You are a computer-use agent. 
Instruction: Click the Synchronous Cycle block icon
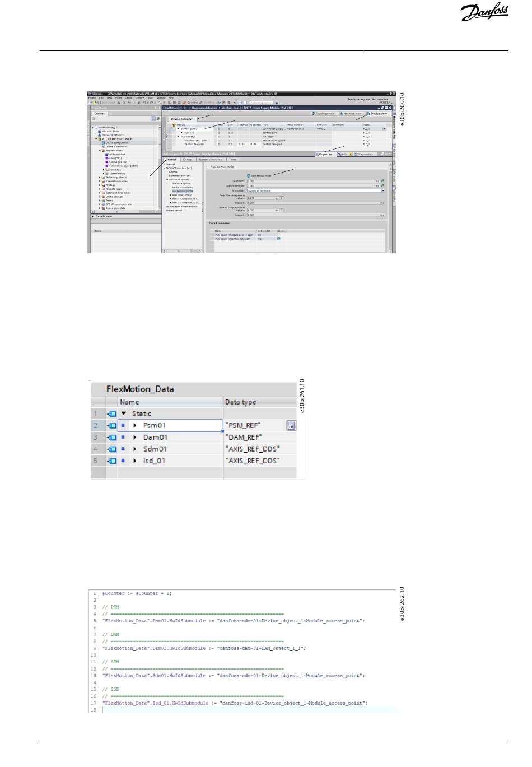[107, 166]
